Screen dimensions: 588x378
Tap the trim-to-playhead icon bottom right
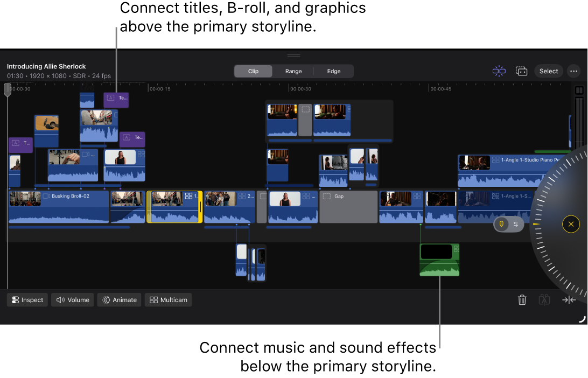(x=569, y=300)
